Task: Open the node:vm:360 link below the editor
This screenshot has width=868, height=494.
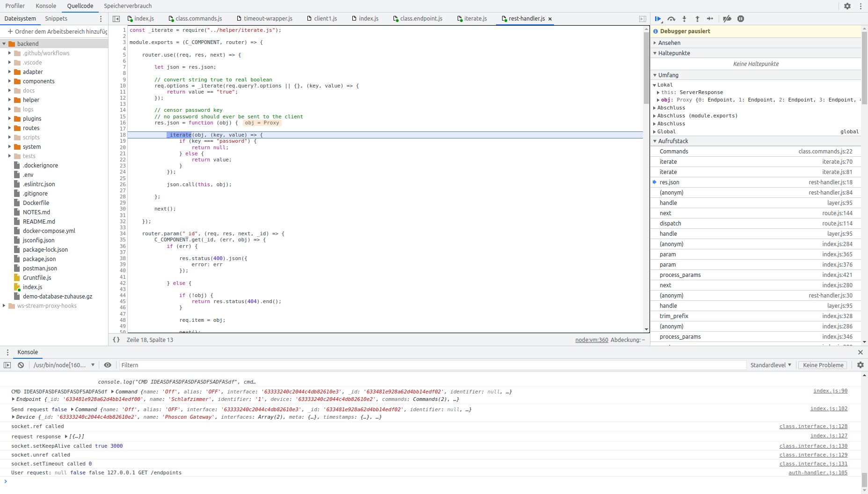Action: click(x=591, y=340)
